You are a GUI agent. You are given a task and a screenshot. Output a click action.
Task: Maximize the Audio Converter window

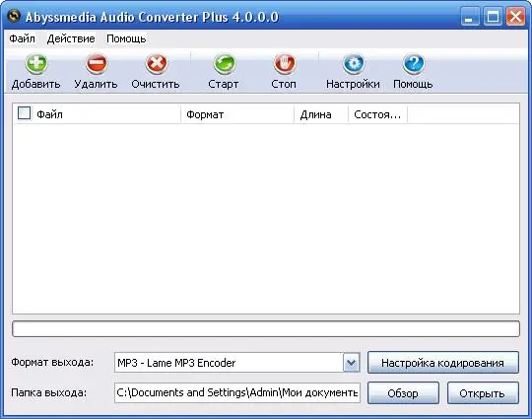click(x=493, y=16)
